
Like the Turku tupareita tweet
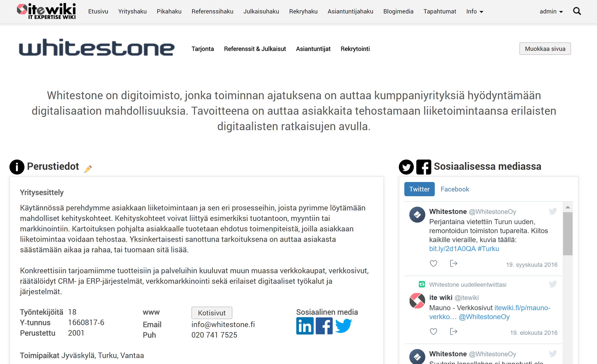click(434, 264)
